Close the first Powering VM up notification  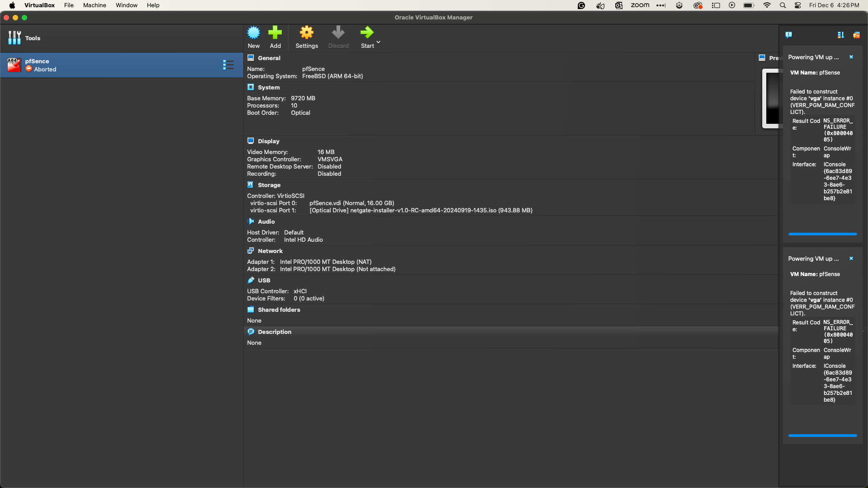click(851, 57)
